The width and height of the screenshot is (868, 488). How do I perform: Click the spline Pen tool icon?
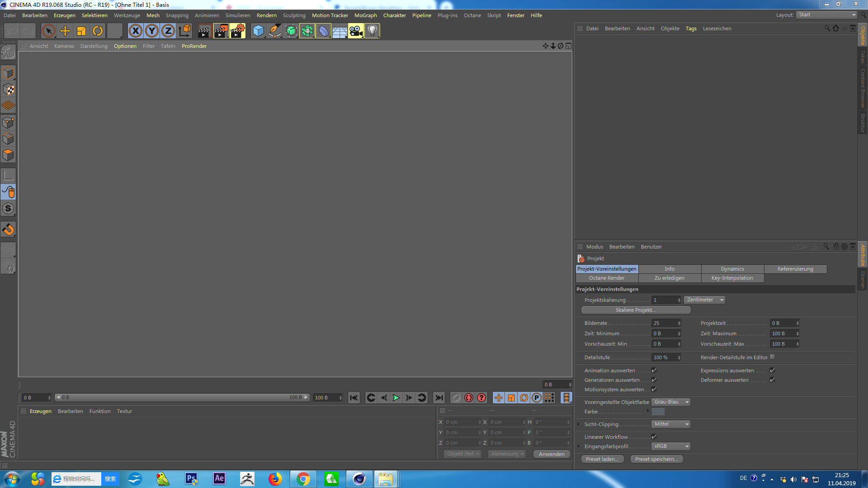274,31
